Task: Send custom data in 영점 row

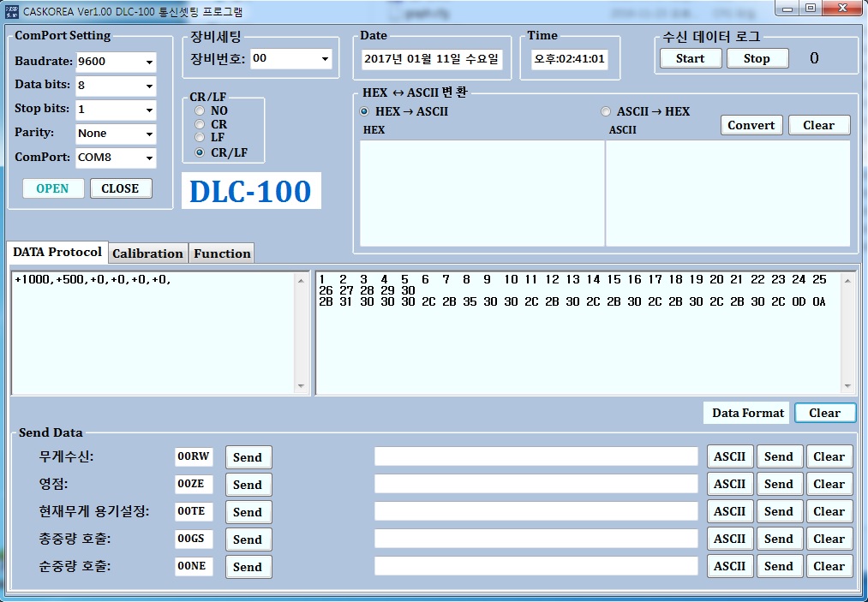Action: tap(780, 484)
